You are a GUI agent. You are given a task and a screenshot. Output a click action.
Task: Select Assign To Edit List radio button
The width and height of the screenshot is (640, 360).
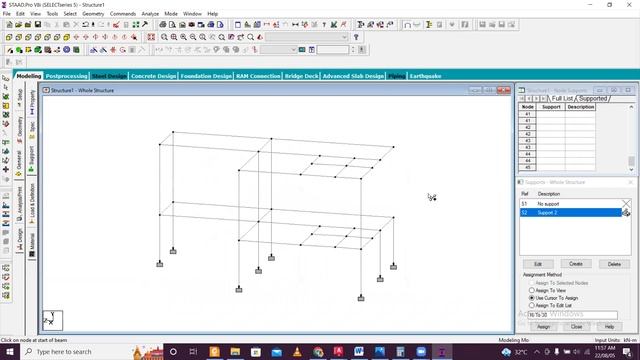(x=531, y=305)
